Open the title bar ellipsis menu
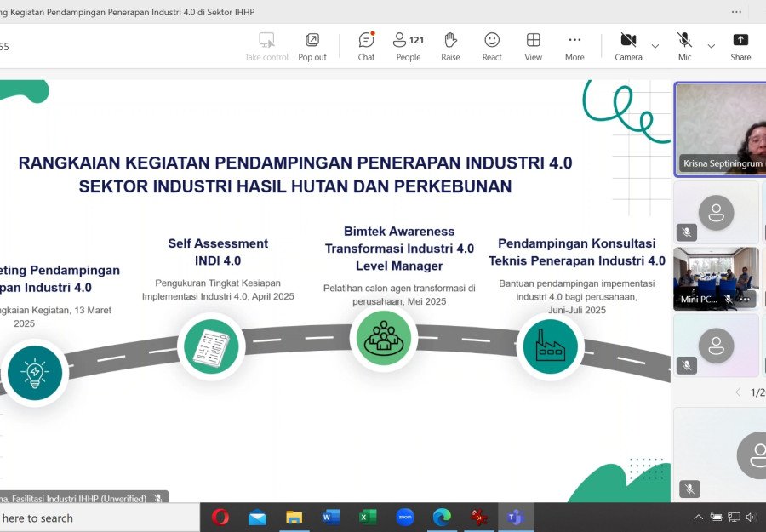766x532 pixels. tap(736, 12)
